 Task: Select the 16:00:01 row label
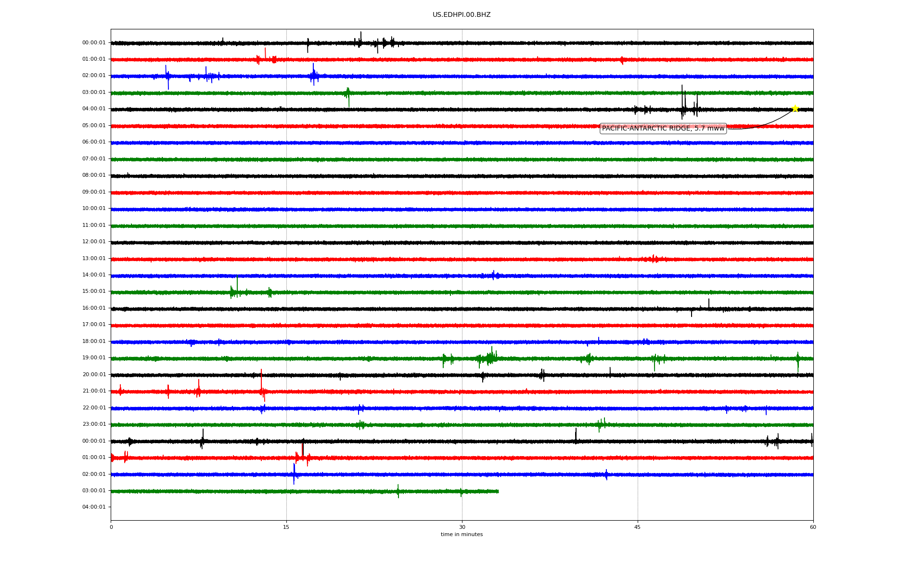coord(94,308)
